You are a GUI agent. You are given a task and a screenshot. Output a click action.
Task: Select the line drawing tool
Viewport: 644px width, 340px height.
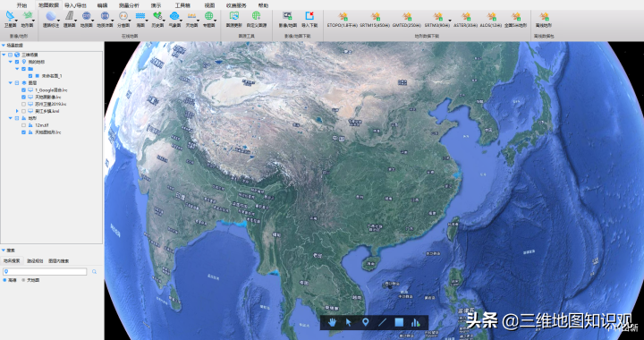coord(382,322)
